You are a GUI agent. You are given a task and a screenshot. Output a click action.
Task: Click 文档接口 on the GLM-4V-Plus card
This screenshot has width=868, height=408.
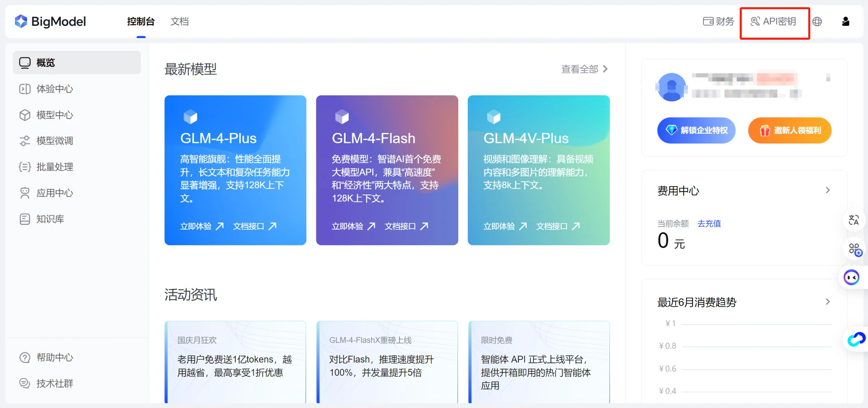pyautogui.click(x=552, y=226)
